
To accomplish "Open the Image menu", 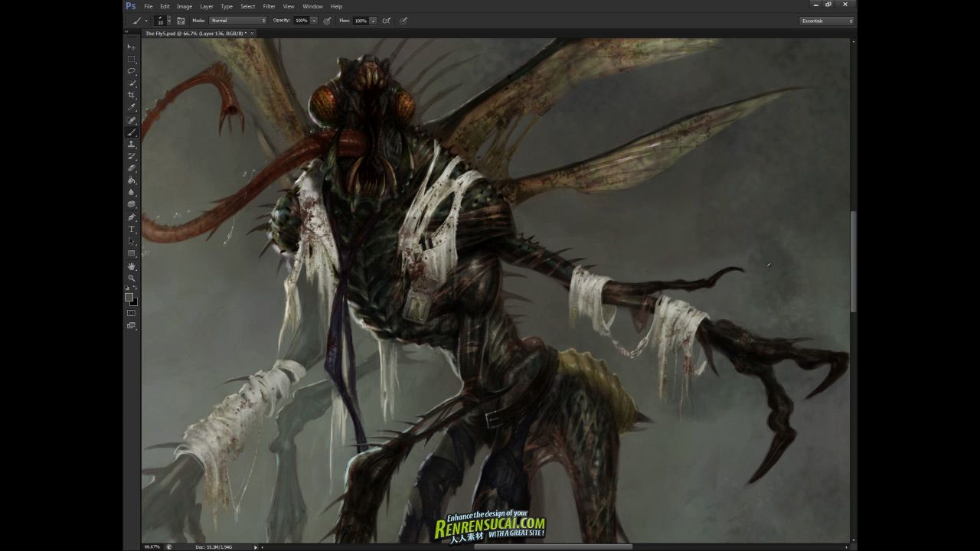I will (185, 6).
